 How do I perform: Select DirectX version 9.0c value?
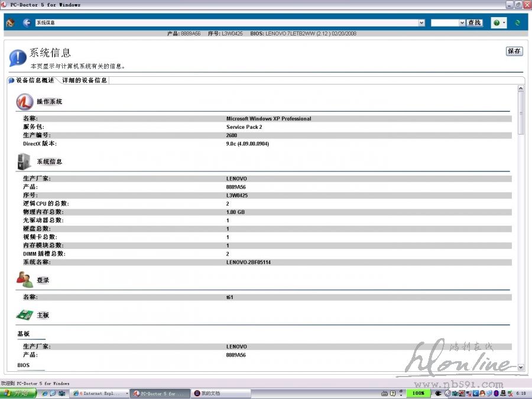(247, 144)
